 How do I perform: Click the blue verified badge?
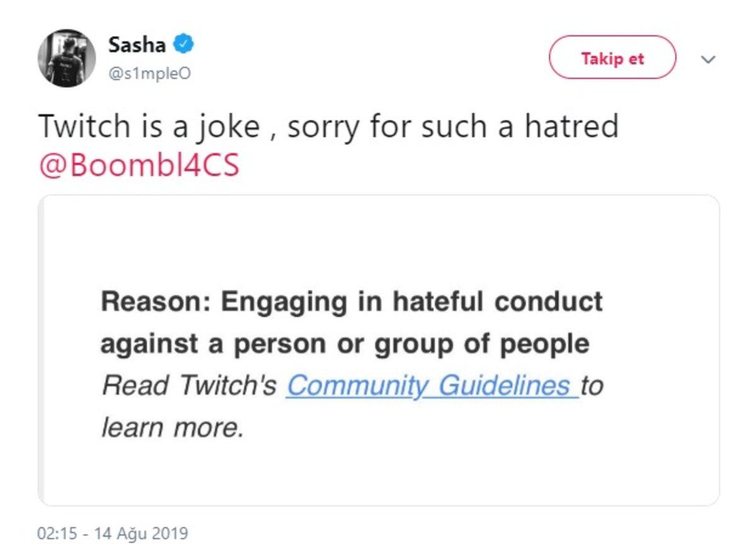click(185, 45)
